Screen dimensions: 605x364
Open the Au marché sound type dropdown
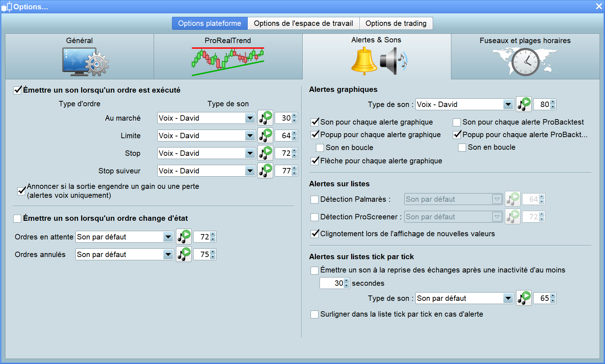pyautogui.click(x=206, y=118)
